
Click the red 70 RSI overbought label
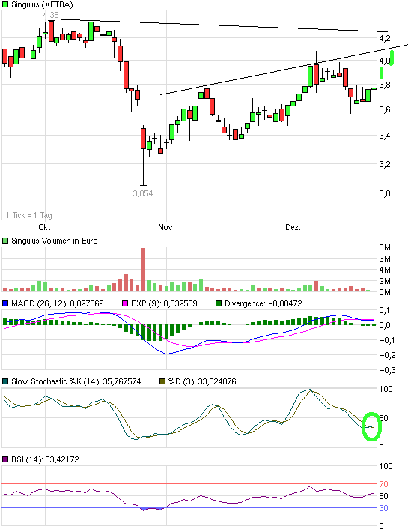click(x=383, y=484)
